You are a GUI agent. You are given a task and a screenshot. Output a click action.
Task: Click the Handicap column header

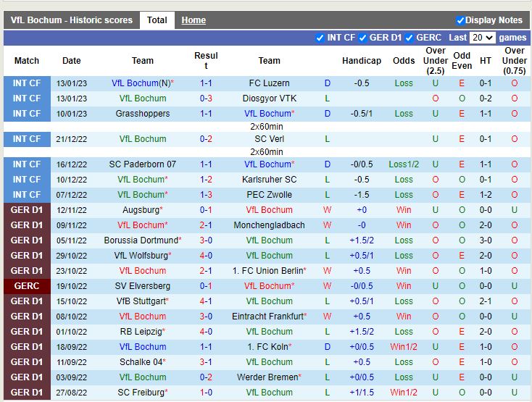362,61
